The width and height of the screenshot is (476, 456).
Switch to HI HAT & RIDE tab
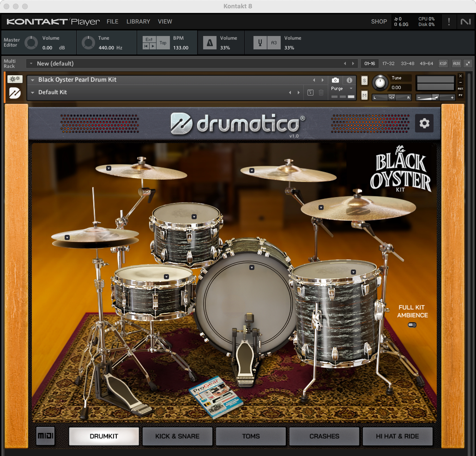click(x=398, y=436)
